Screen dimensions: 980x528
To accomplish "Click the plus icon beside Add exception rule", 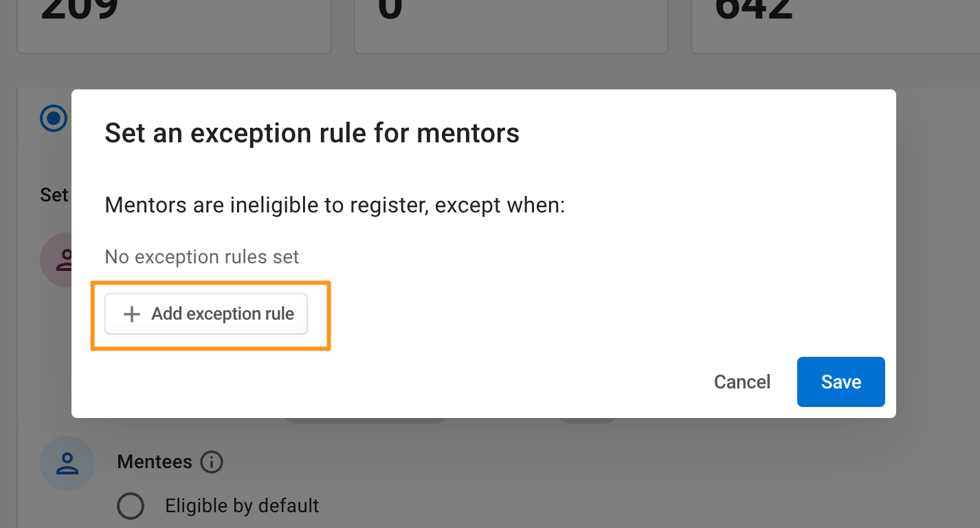I will pos(131,314).
